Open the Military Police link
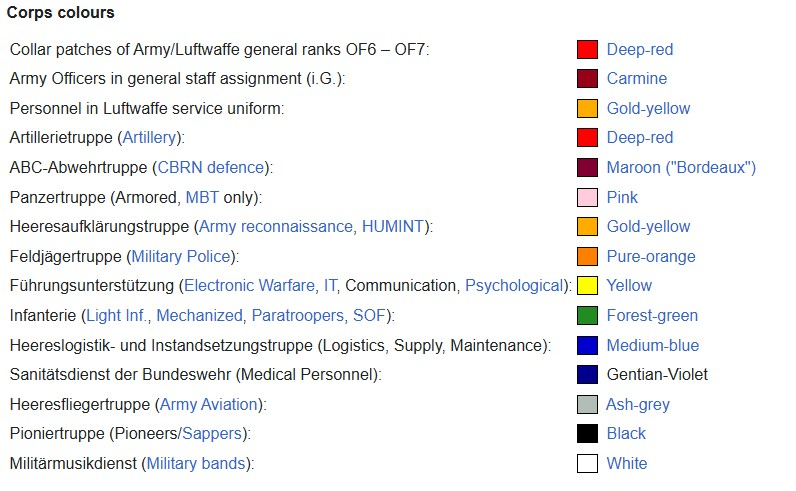 point(181,256)
